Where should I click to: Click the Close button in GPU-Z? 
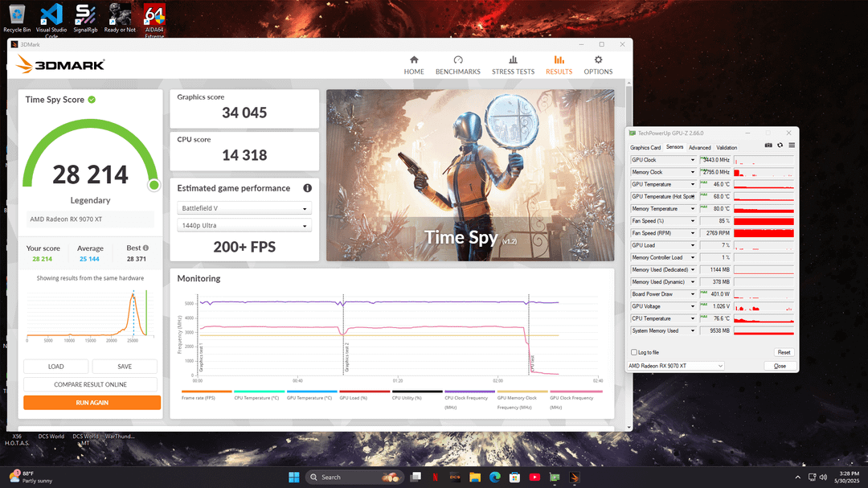tap(780, 366)
